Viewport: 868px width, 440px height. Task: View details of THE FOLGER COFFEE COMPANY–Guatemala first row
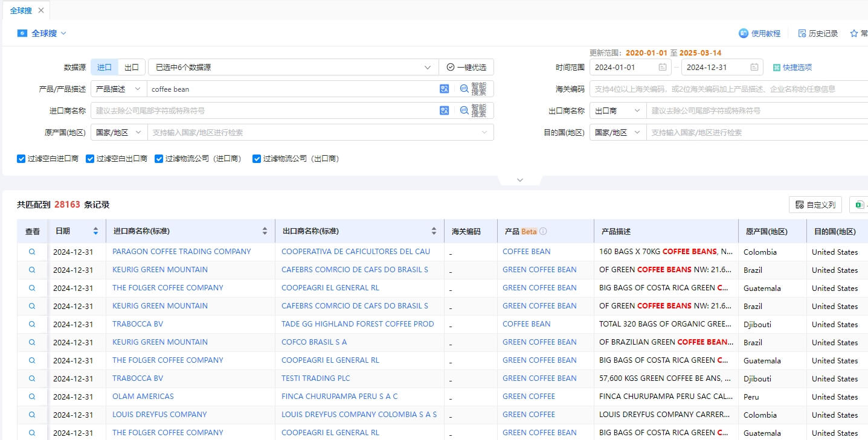[x=32, y=288]
